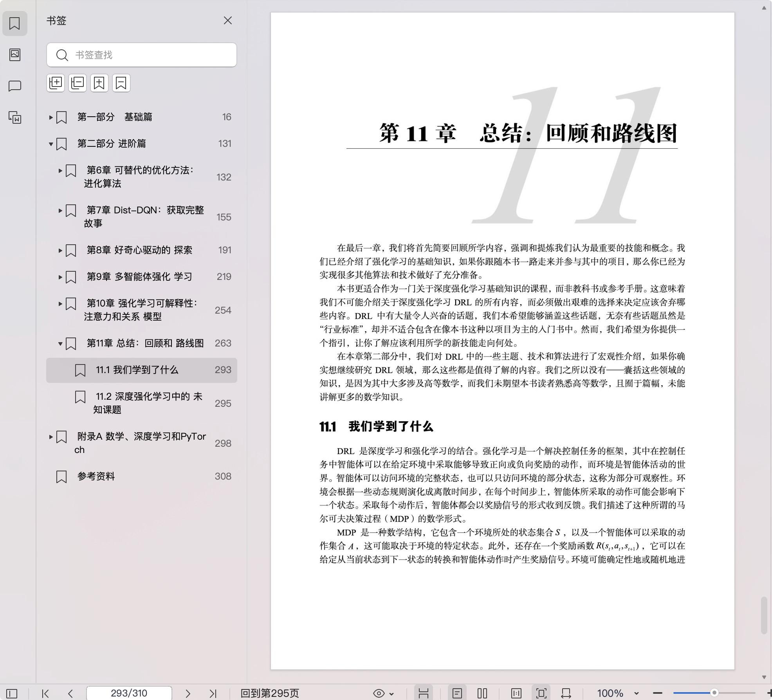Open the document conversion sidebar icon
772x700 pixels.
click(14, 117)
